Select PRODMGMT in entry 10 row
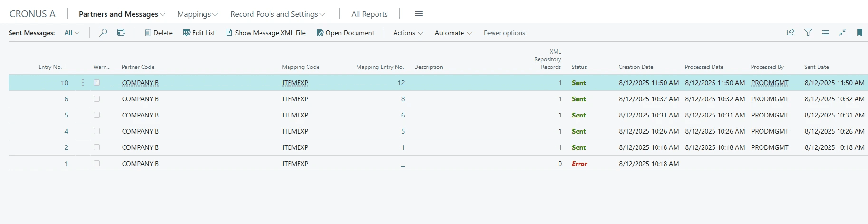Image resolution: width=868 pixels, height=224 pixels. pos(770,83)
